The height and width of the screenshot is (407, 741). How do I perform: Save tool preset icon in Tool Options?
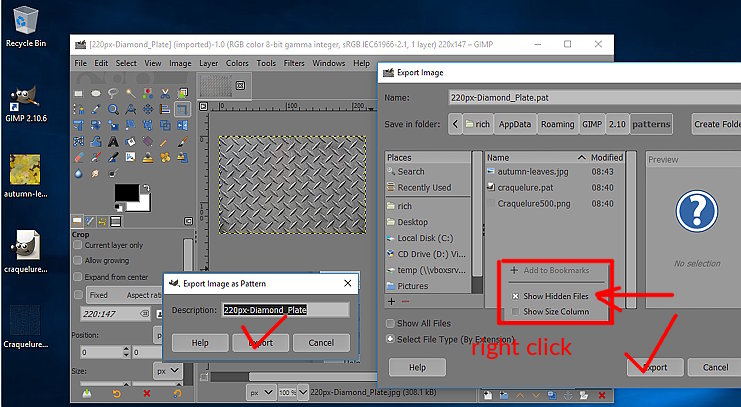(x=87, y=393)
